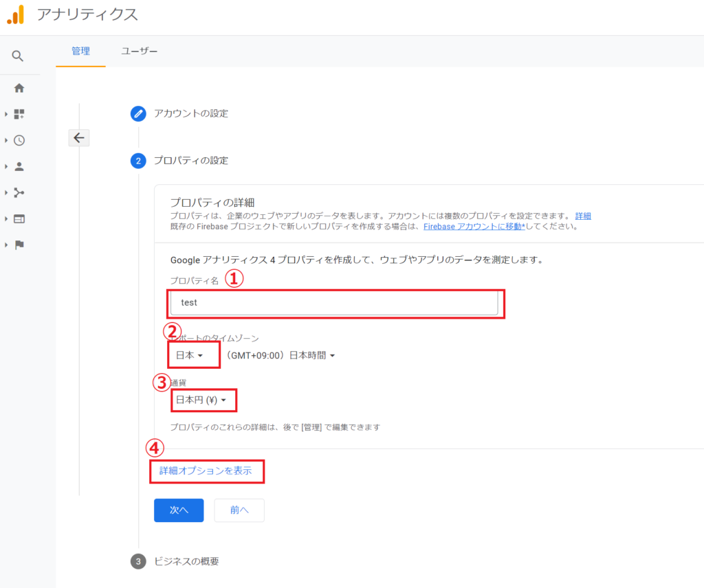
Task: Open the 詳細 help link
Action: (x=583, y=216)
